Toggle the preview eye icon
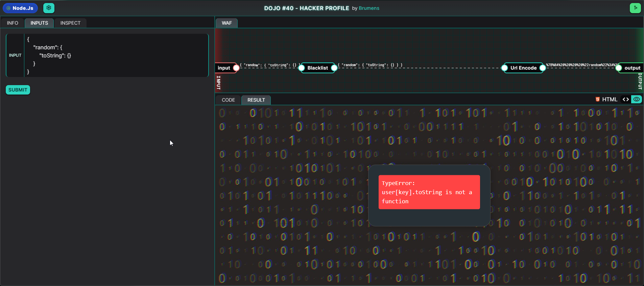644x286 pixels. [637, 99]
